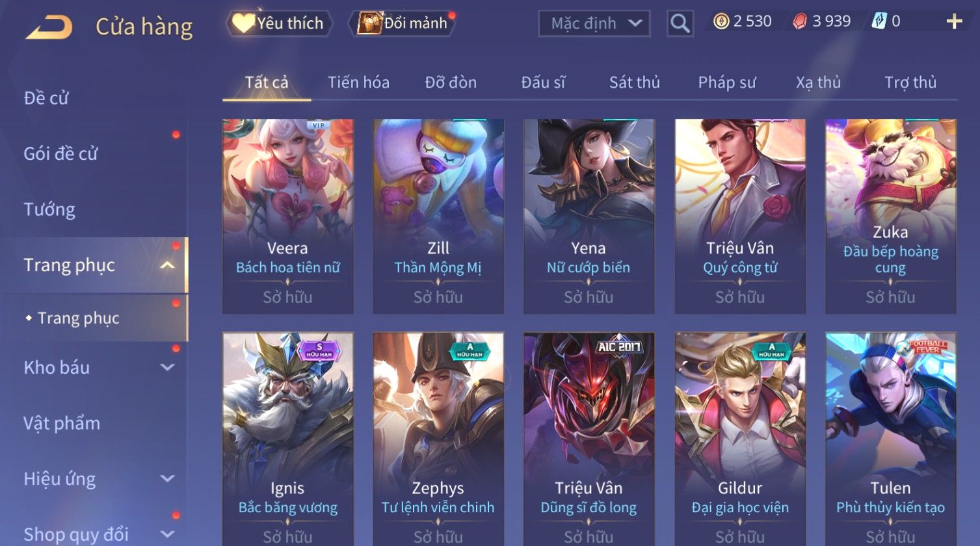Switch to the Pháp sư tab
980x546 pixels.
point(727,83)
